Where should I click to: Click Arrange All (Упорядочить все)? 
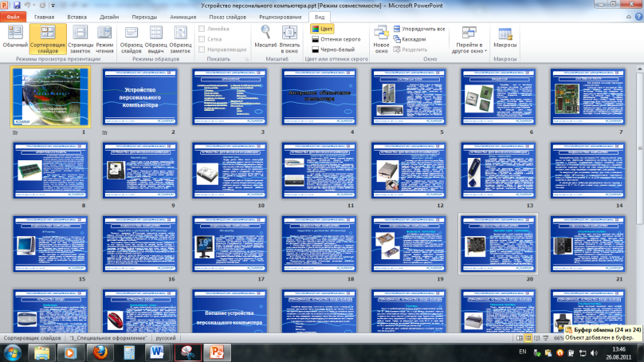coord(419,29)
